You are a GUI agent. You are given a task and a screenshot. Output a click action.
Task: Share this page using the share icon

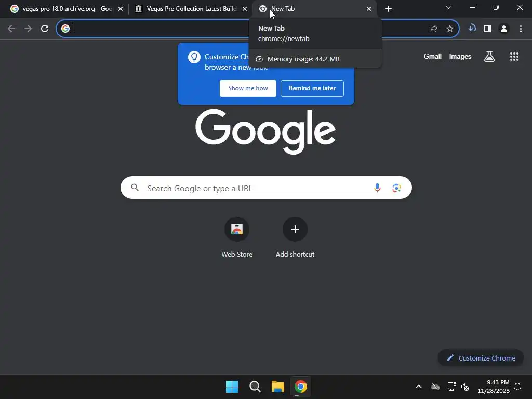pos(433,29)
